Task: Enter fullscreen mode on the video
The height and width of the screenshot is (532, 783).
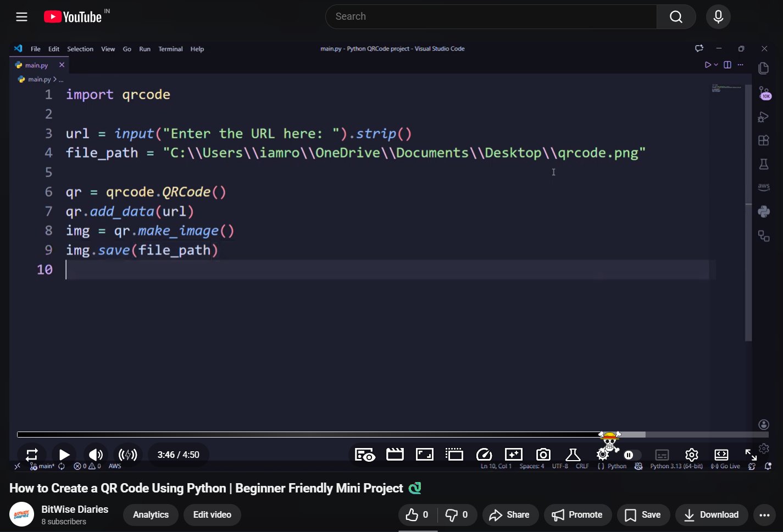Action: click(x=751, y=455)
